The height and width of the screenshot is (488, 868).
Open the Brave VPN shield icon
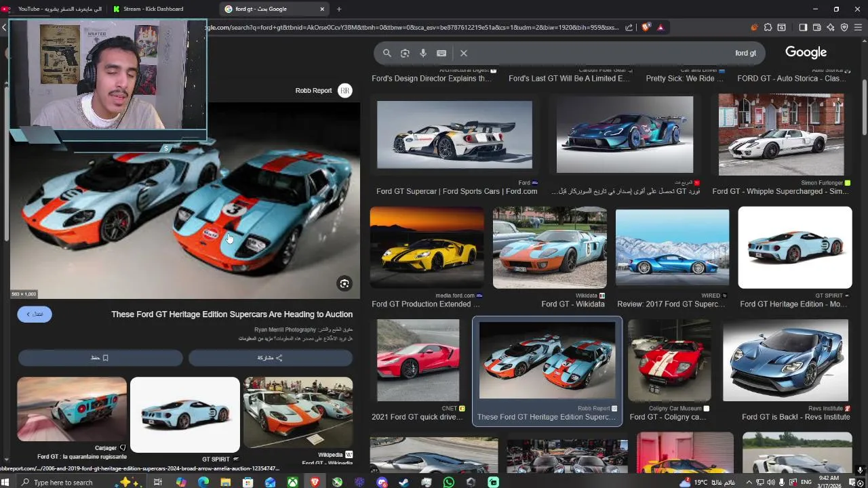[844, 27]
